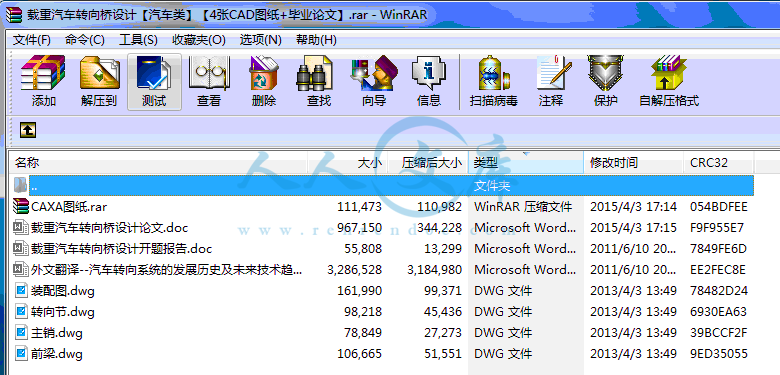Select 装配图.dwg file name
This screenshot has height=375, width=780.
tap(63, 290)
